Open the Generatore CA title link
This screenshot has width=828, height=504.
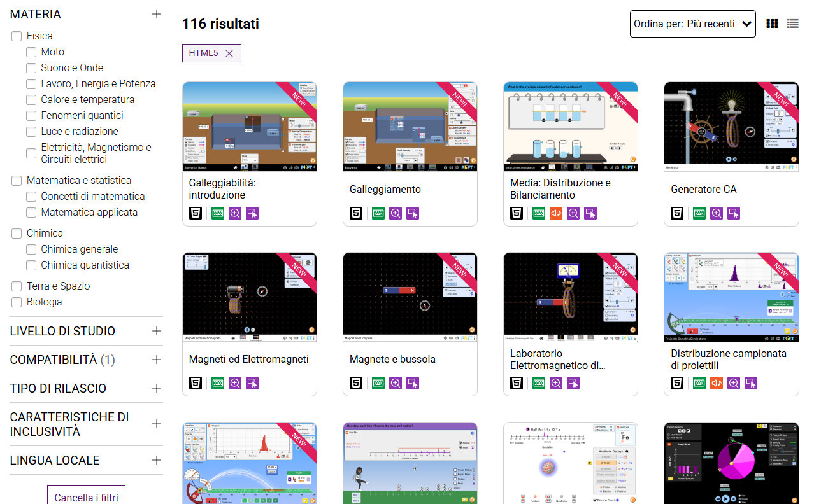[704, 190]
